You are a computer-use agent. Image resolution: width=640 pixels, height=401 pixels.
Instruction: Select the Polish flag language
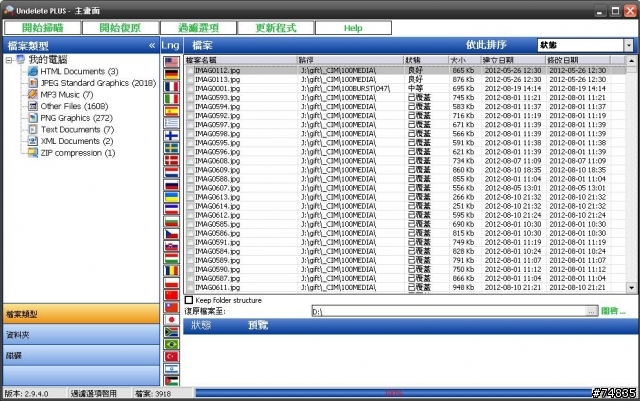coord(171,283)
